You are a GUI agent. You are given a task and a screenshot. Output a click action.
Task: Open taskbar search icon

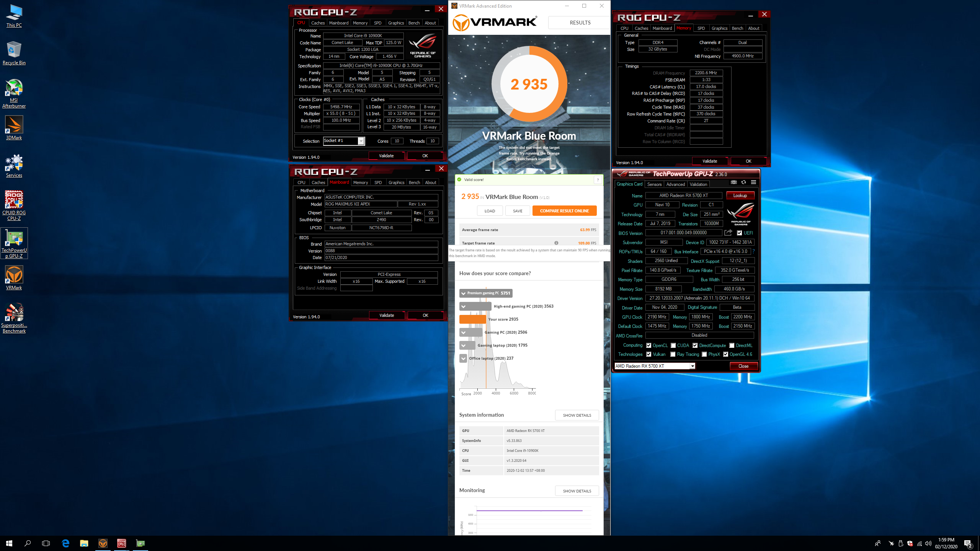pyautogui.click(x=28, y=543)
